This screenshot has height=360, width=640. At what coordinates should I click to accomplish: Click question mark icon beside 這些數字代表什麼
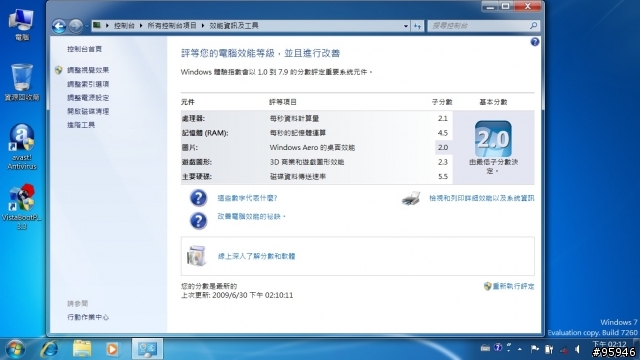198,198
